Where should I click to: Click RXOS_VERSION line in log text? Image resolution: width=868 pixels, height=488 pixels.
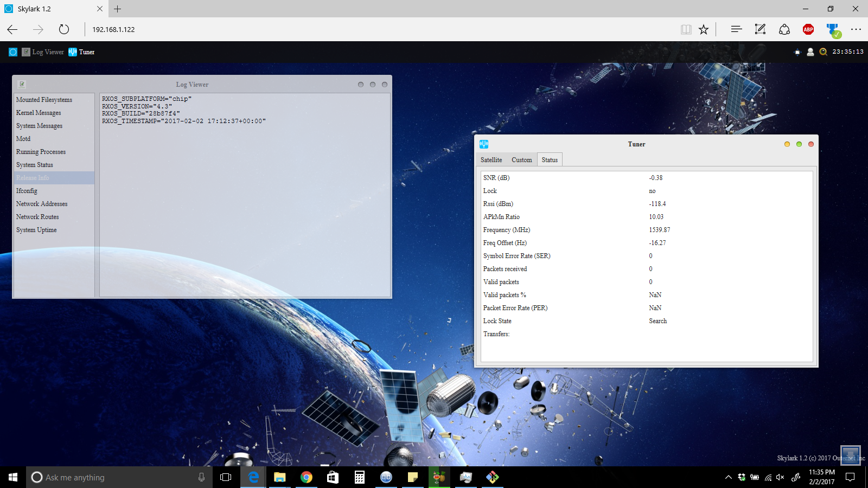[137, 106]
